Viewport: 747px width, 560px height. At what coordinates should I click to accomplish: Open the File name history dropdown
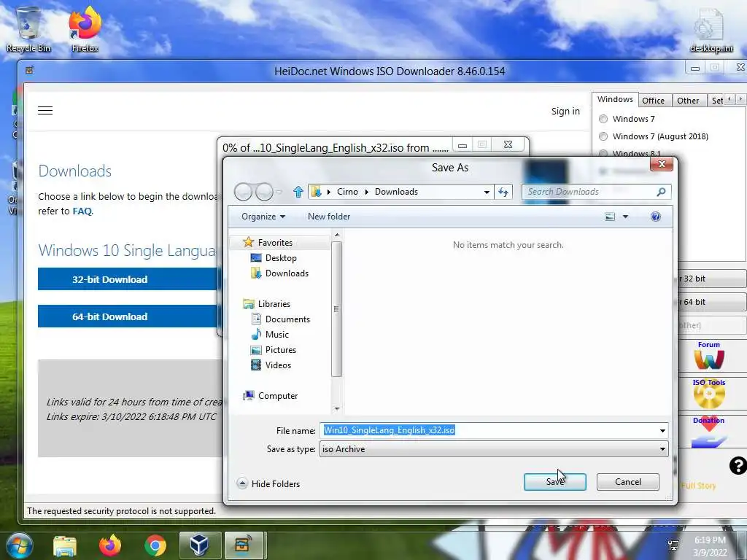coord(662,431)
